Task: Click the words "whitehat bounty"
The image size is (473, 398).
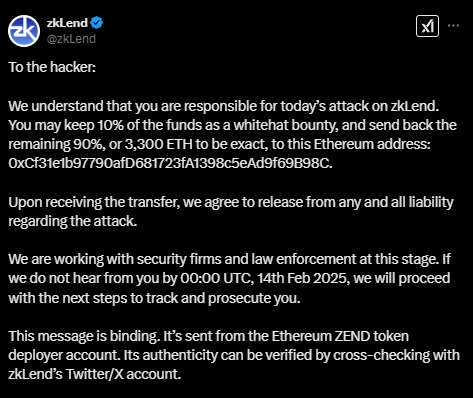Action: [286, 125]
